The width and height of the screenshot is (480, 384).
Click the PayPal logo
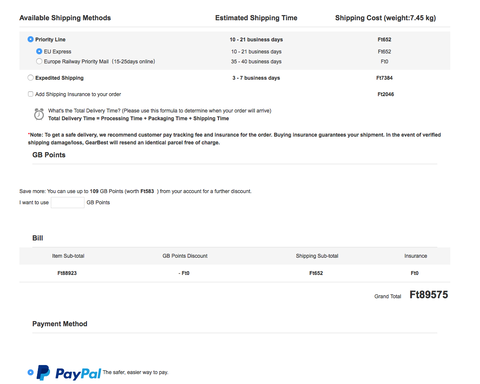69,373
